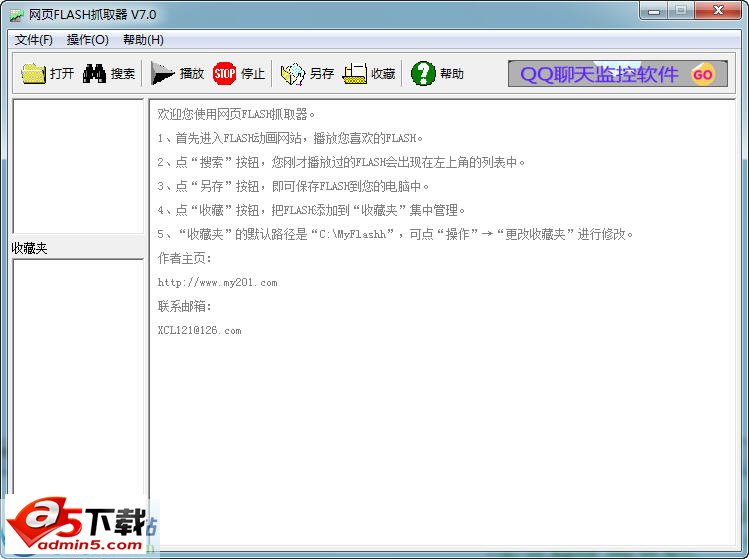Click the 联系邮箱 label text
The image size is (749, 559).
184,306
